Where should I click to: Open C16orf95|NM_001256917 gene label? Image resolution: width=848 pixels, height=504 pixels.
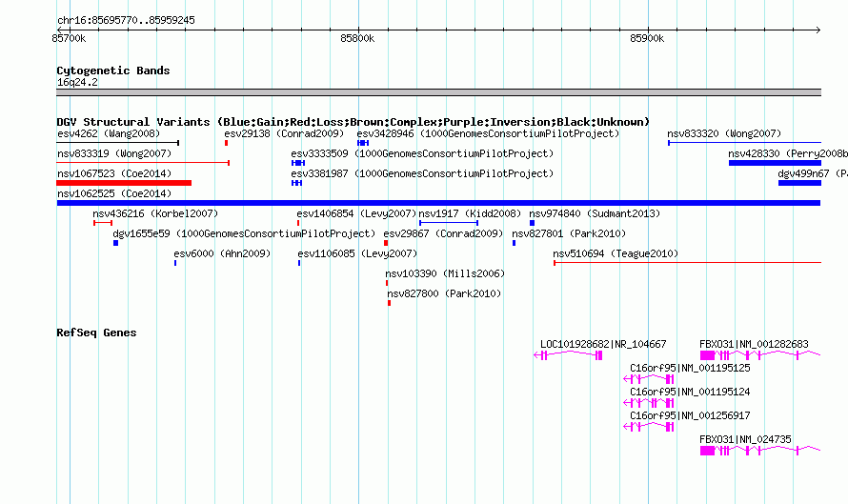tap(690, 415)
